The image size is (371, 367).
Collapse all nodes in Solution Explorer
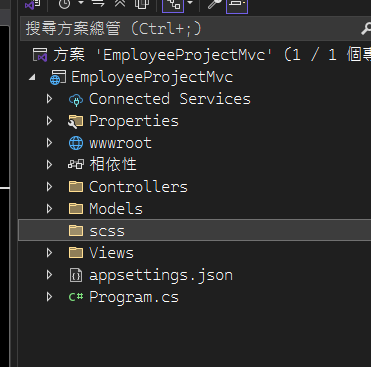(x=120, y=3)
